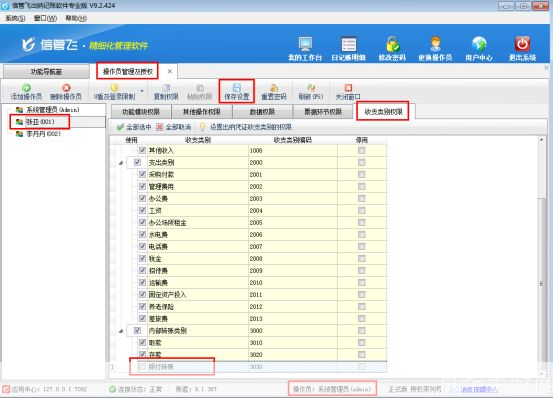Click 刷新 (F5) toolbar icon
The height and width of the screenshot is (398, 553).
coord(311,87)
